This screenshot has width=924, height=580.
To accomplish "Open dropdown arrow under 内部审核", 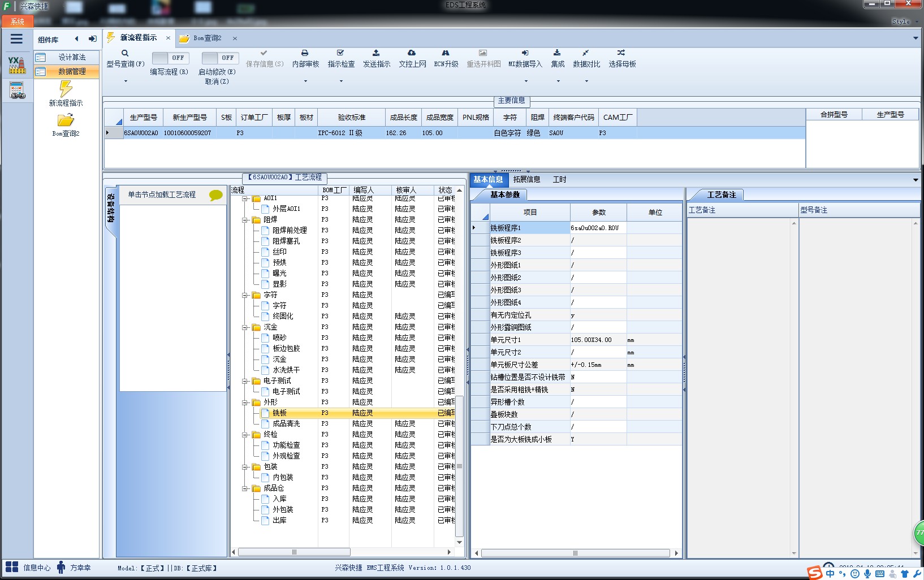I will [x=305, y=81].
